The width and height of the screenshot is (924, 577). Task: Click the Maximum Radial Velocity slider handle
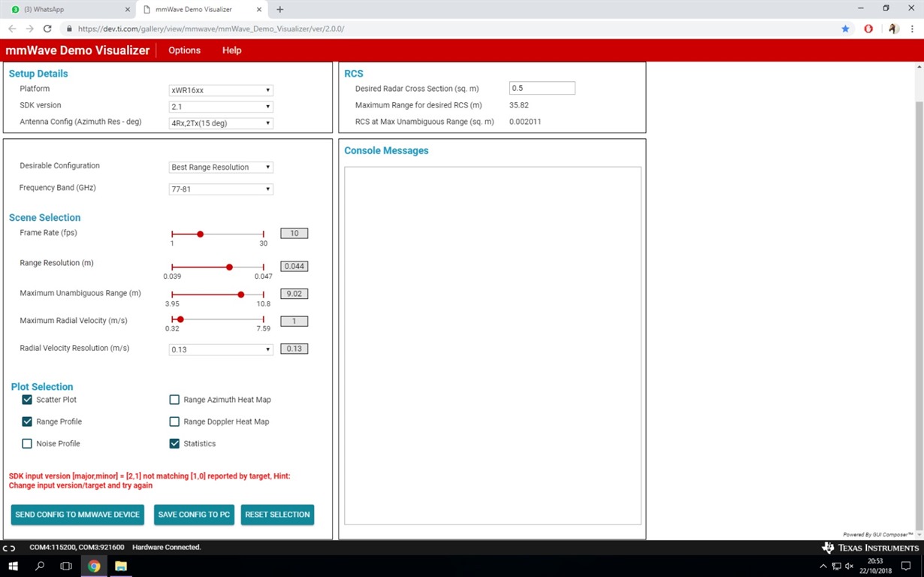pyautogui.click(x=180, y=319)
